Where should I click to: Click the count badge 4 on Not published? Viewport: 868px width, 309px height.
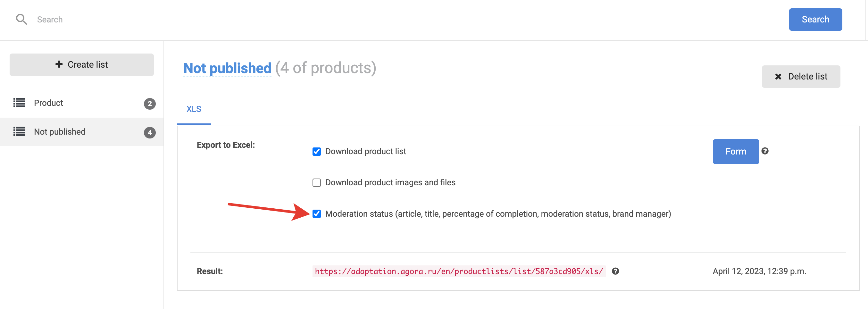point(150,132)
